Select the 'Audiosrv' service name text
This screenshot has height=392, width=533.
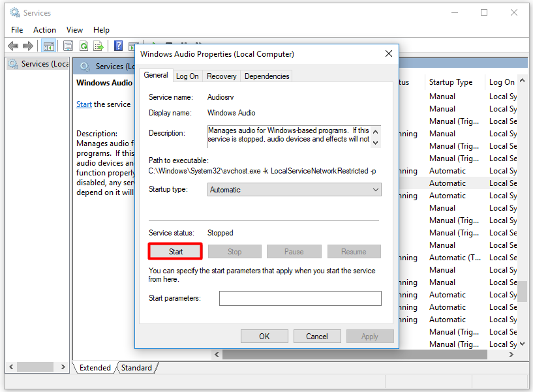pyautogui.click(x=221, y=97)
